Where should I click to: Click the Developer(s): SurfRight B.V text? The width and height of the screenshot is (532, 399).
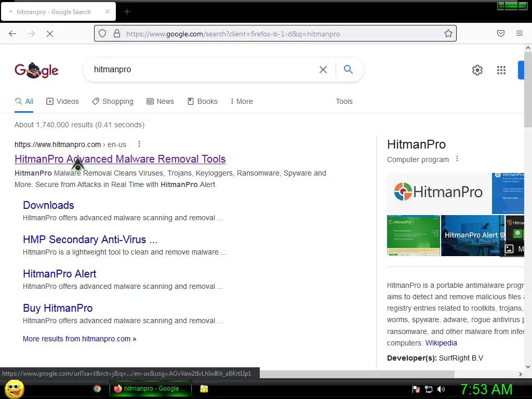435,358
